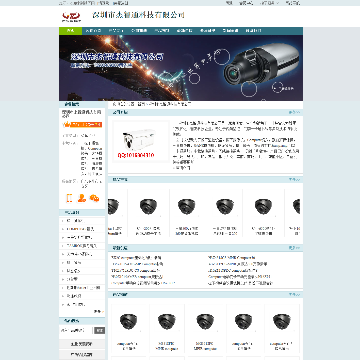The image size is (360, 360).
Task: Click the more link in the bottom product section header
Action: point(294,295)
